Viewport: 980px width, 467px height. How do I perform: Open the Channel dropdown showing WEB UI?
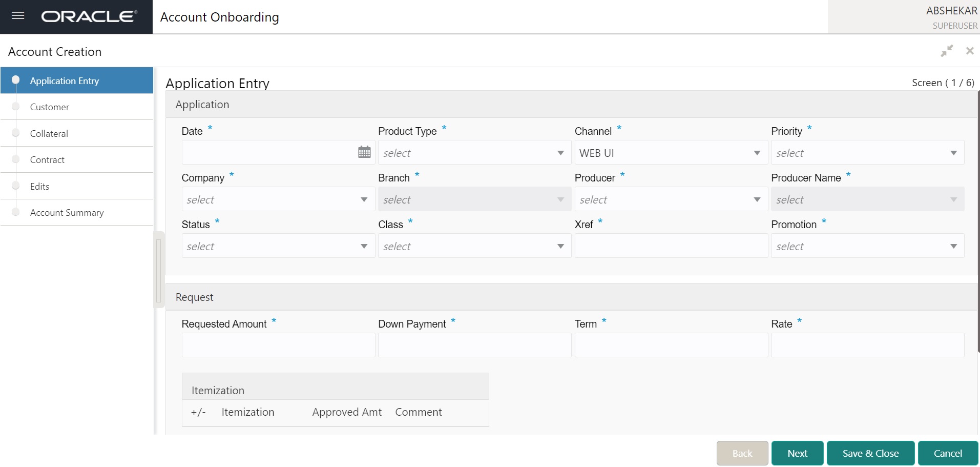[x=671, y=153]
